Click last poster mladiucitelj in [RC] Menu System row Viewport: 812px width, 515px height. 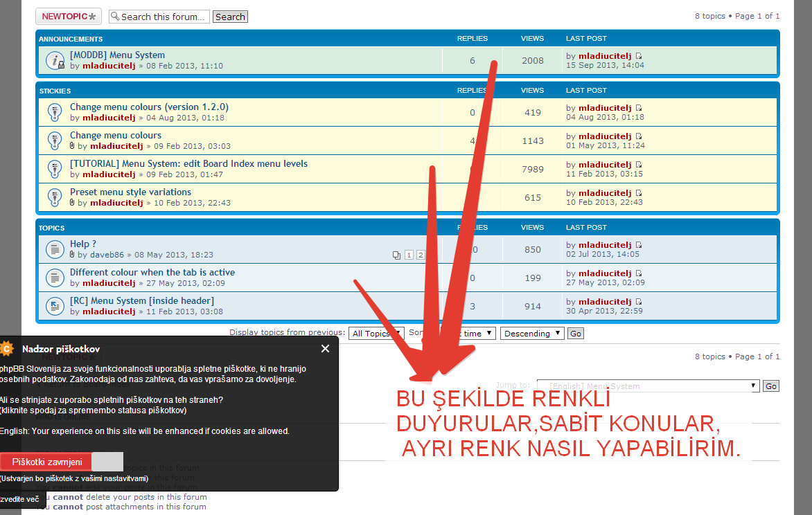pyautogui.click(x=605, y=302)
